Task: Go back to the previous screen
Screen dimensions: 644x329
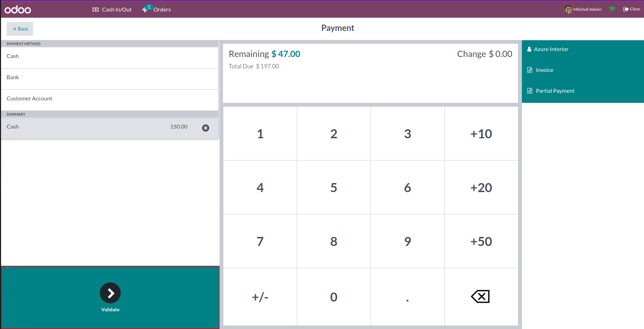Action: pyautogui.click(x=20, y=29)
